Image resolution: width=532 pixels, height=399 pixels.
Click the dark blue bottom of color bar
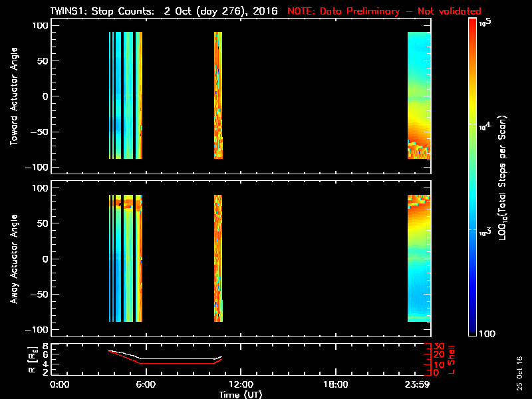click(x=472, y=332)
